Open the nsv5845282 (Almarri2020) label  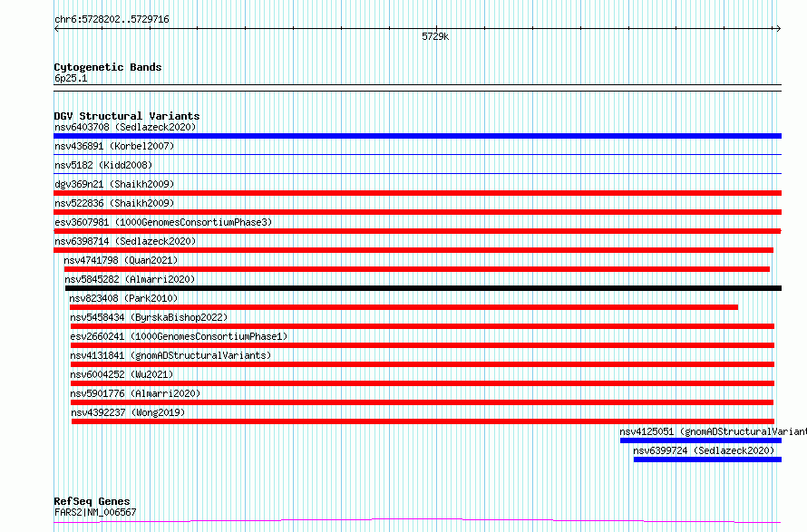click(130, 279)
